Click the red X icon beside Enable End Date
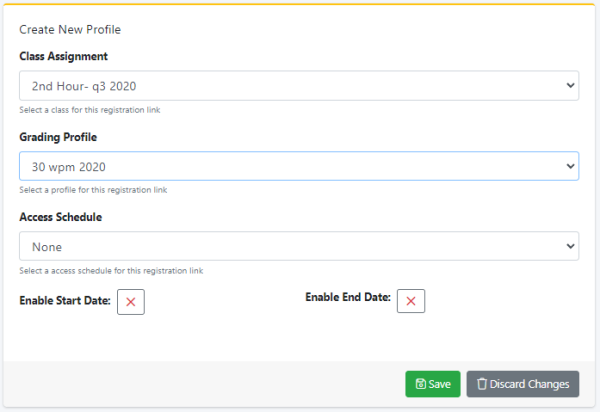The width and height of the screenshot is (600, 412). pos(411,301)
